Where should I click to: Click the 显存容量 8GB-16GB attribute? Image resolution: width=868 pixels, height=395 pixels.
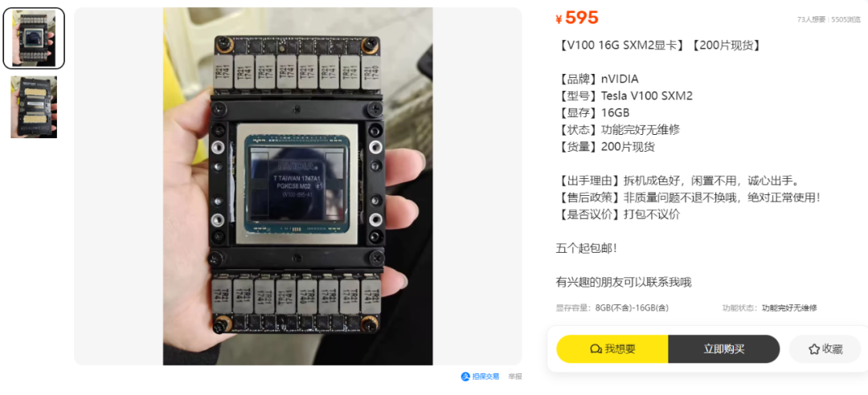[612, 308]
